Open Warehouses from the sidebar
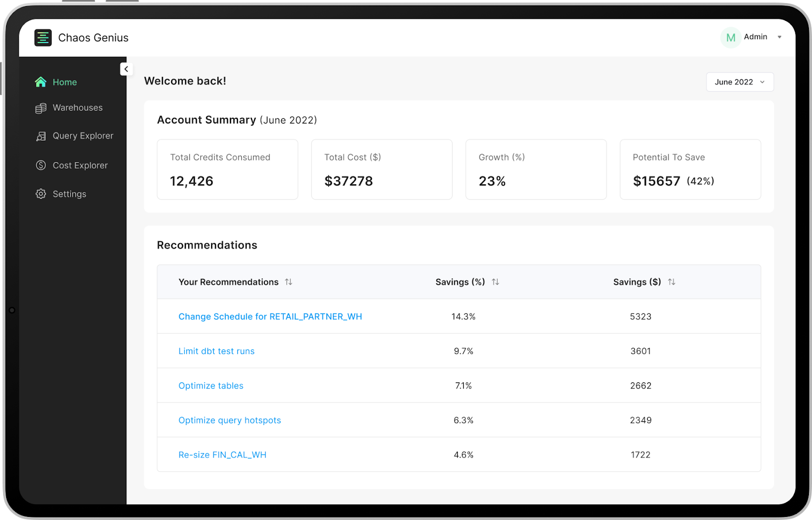The height and width of the screenshot is (520, 812). (x=77, y=108)
